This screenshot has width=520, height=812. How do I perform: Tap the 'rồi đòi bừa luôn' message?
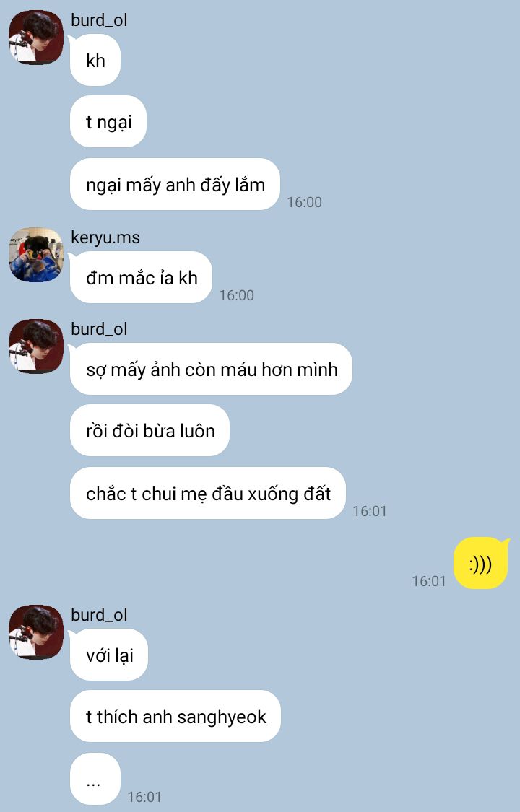click(x=149, y=430)
